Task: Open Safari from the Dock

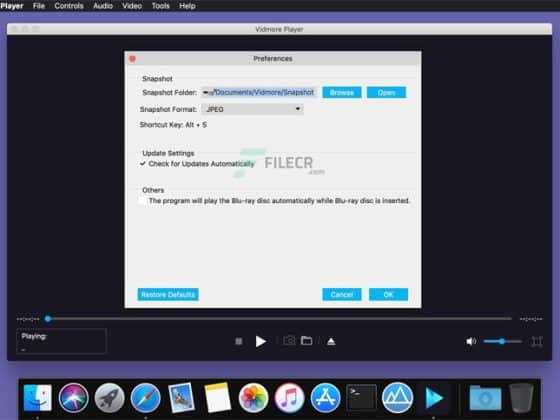Action: tap(145, 398)
